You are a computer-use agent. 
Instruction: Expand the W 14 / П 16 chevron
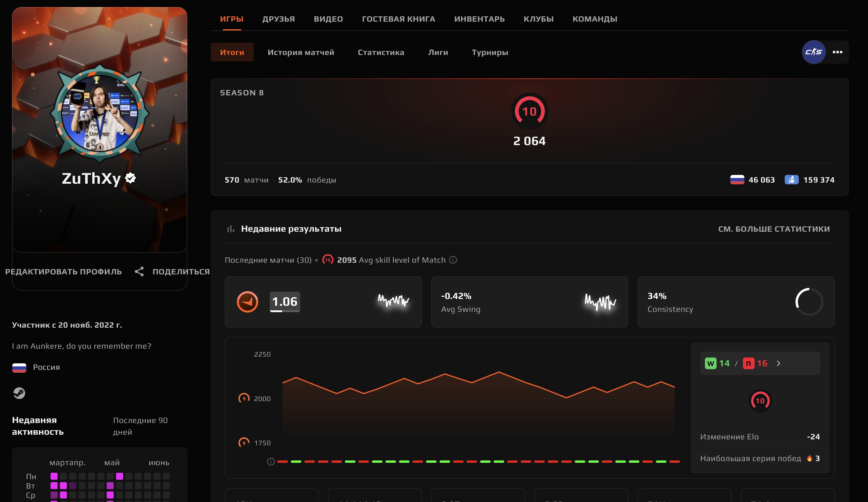tap(779, 363)
